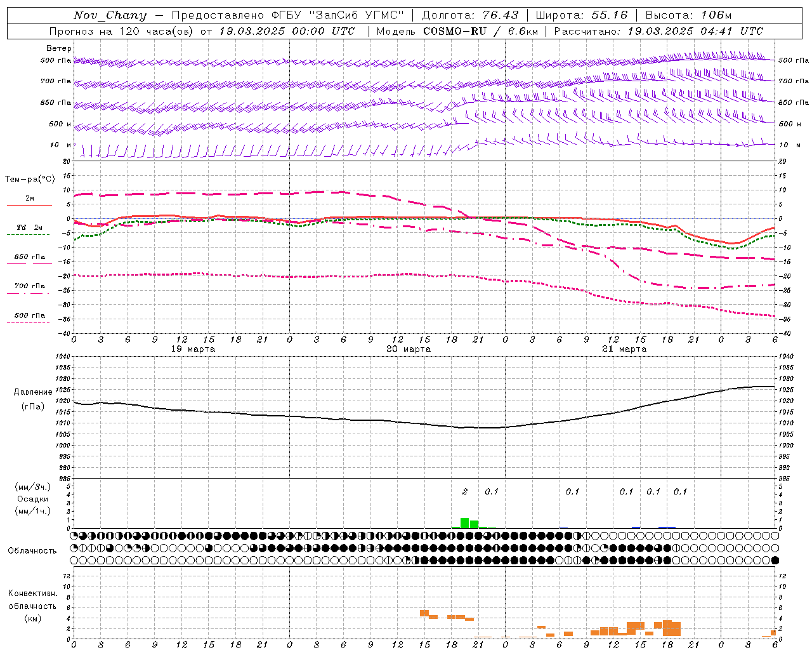Select the (мм/1ч.) precipitation unit label
This screenshot has height=650, width=812.
click(32, 511)
